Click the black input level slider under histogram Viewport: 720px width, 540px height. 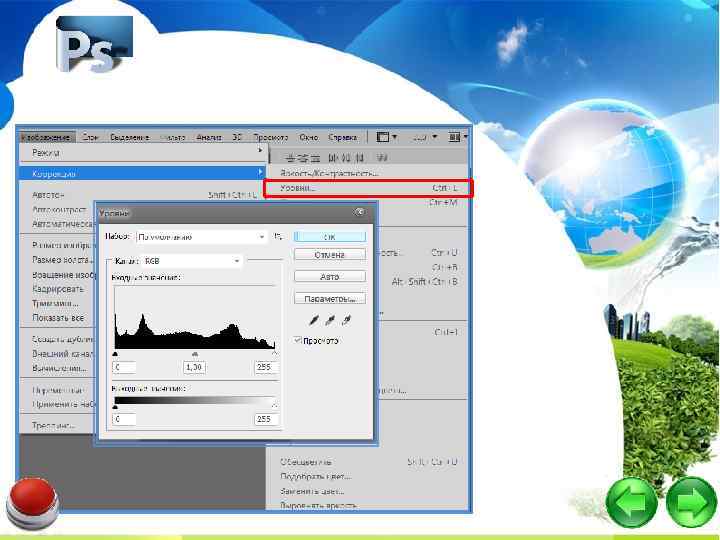click(x=115, y=354)
